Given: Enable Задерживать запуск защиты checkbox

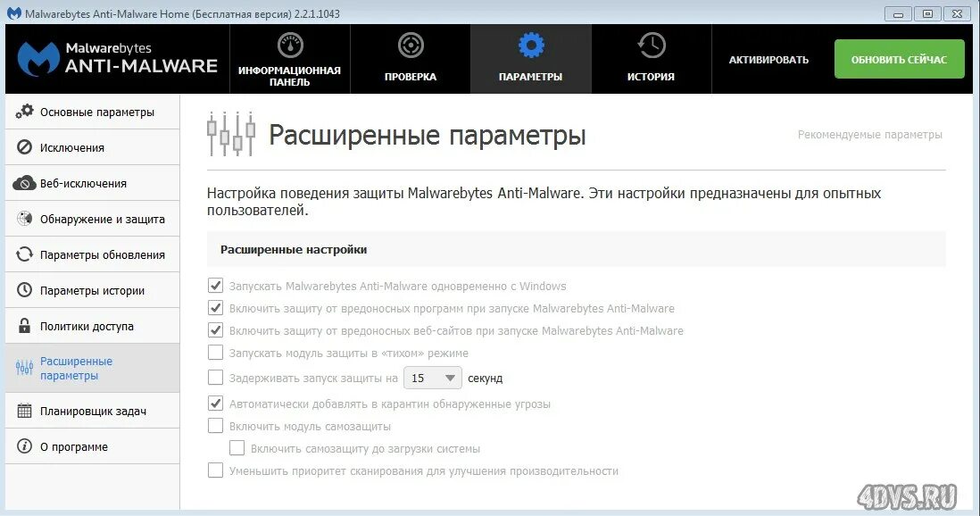Looking at the screenshot, I should pyautogui.click(x=215, y=377).
